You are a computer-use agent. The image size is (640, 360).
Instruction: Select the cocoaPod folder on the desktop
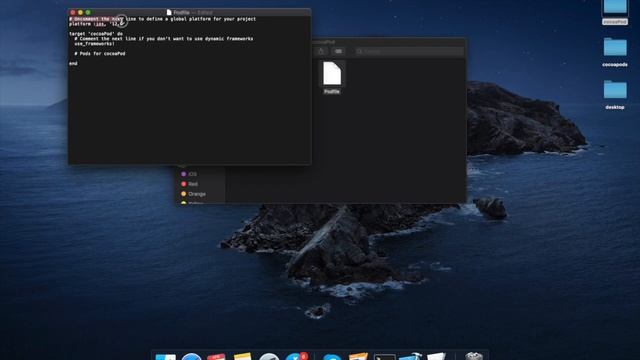tap(615, 12)
